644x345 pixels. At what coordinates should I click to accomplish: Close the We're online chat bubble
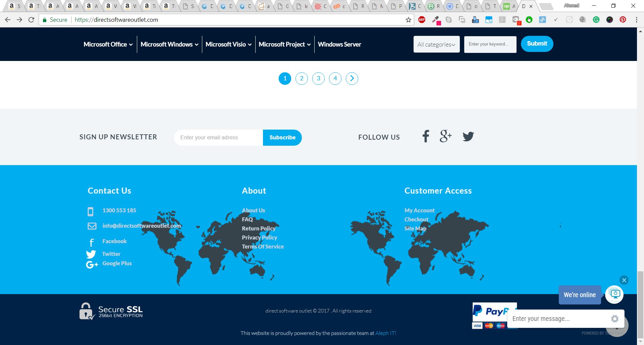click(624, 280)
